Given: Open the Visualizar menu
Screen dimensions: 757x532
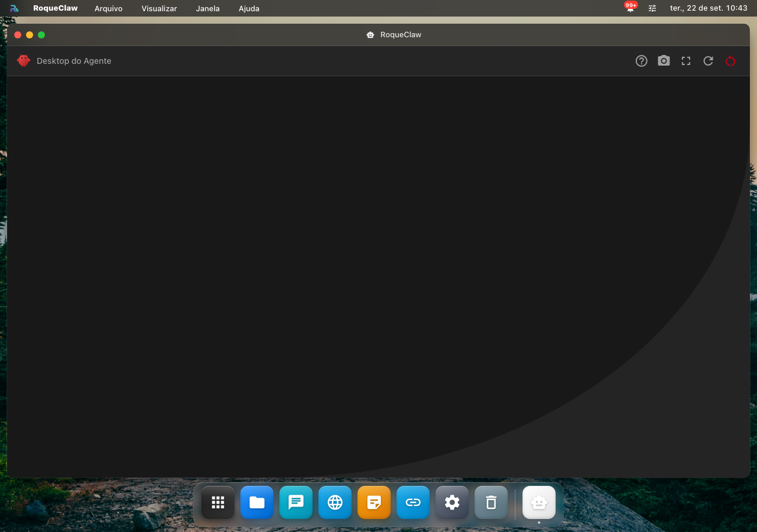Looking at the screenshot, I should tap(159, 8).
